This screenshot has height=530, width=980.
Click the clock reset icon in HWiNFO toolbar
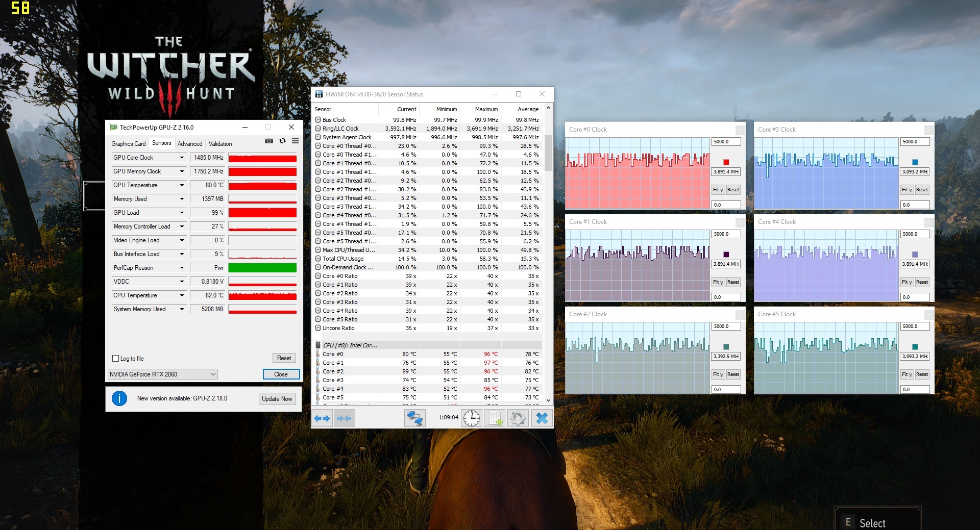(x=472, y=418)
